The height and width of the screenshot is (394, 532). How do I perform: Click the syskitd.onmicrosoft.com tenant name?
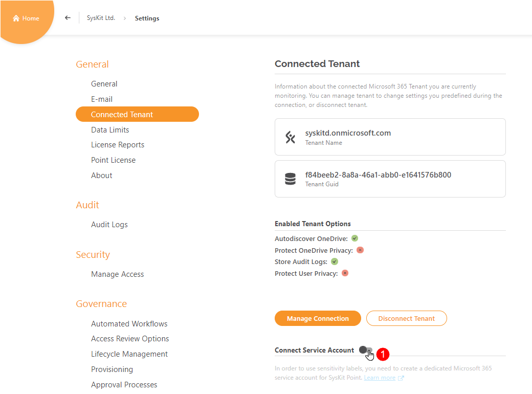[x=348, y=133]
